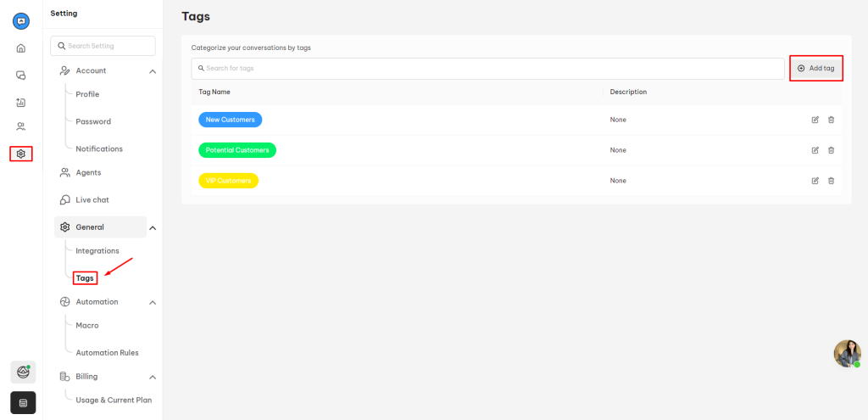
Task: Open Automation Rules page
Action: point(108,352)
